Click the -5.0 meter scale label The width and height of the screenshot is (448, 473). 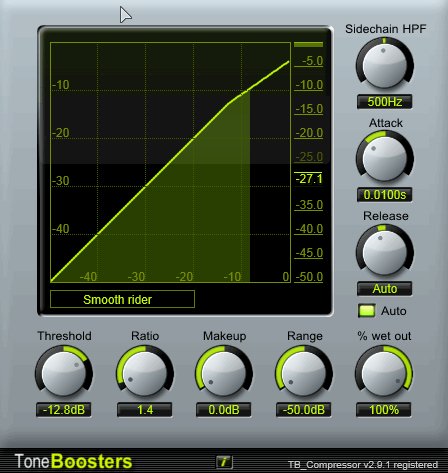(312, 61)
